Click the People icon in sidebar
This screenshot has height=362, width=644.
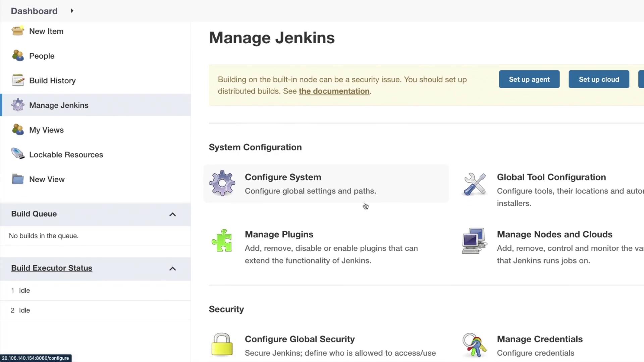pyautogui.click(x=17, y=56)
